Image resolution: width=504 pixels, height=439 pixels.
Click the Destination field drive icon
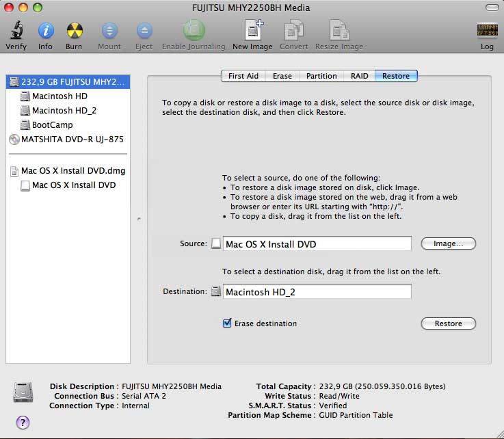pyautogui.click(x=216, y=291)
